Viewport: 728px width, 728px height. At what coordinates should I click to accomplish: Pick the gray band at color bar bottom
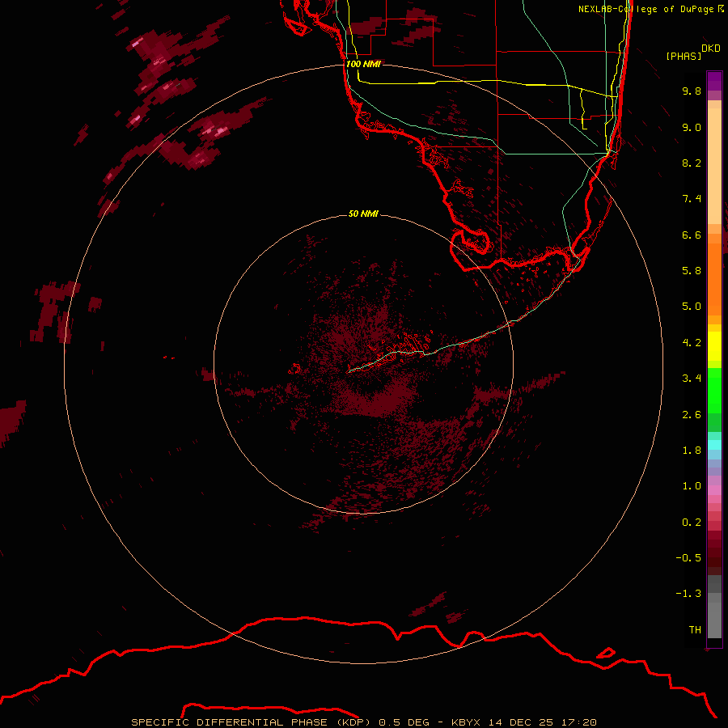point(714,620)
